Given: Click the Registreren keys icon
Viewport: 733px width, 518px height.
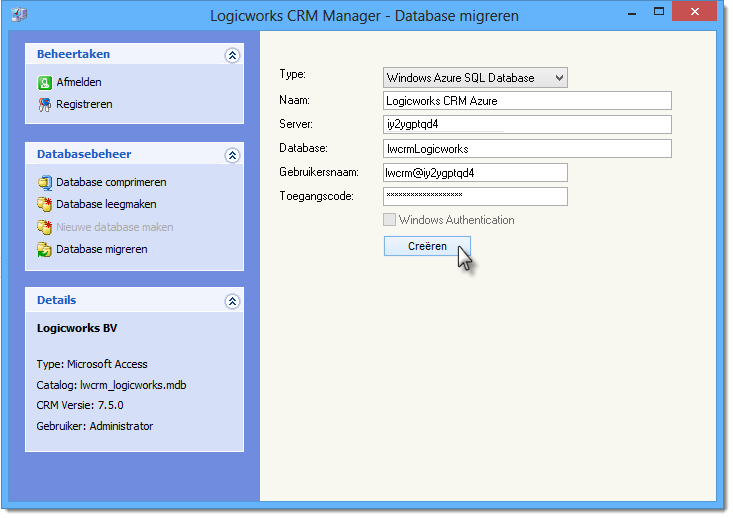Looking at the screenshot, I should (44, 105).
